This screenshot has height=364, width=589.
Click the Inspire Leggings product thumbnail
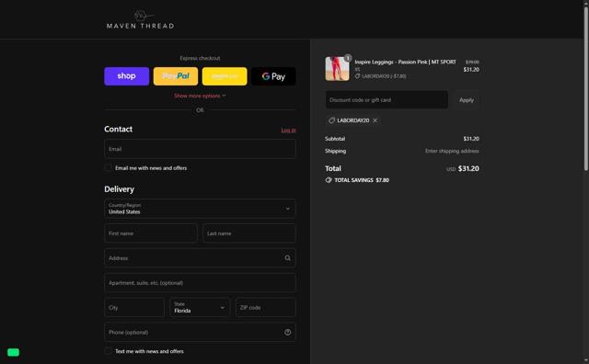coord(337,69)
